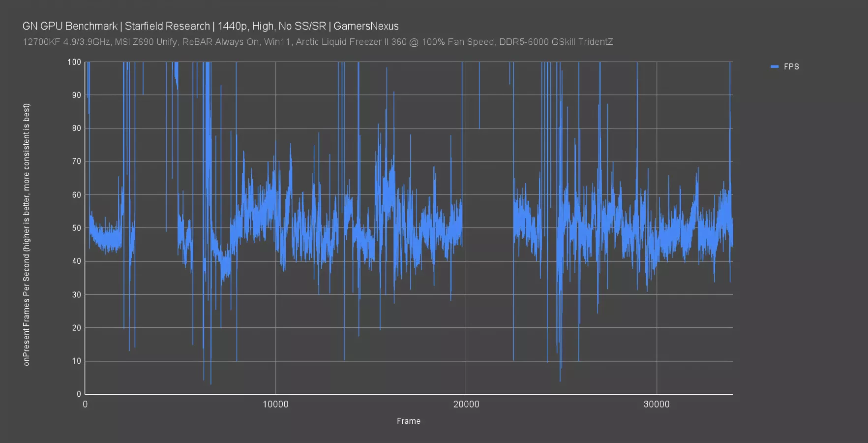Click the 90 label on the y-axis
The width and height of the screenshot is (868, 443).
point(76,95)
